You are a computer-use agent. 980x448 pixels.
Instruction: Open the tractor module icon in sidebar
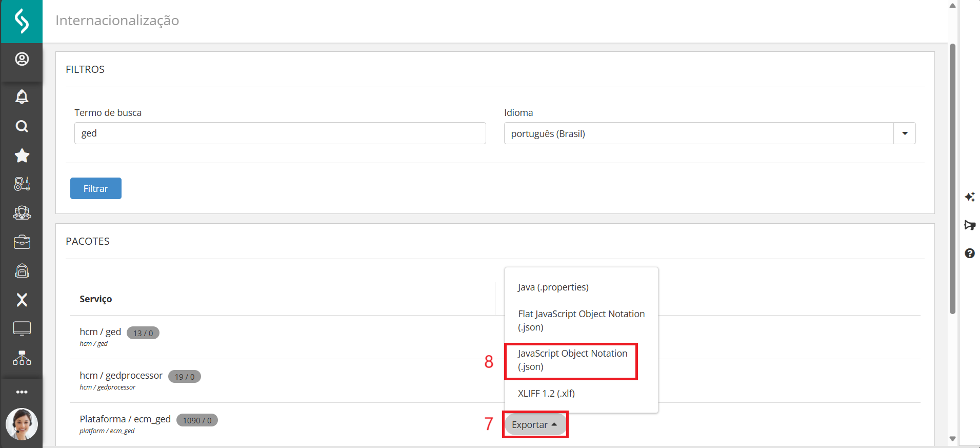(22, 184)
